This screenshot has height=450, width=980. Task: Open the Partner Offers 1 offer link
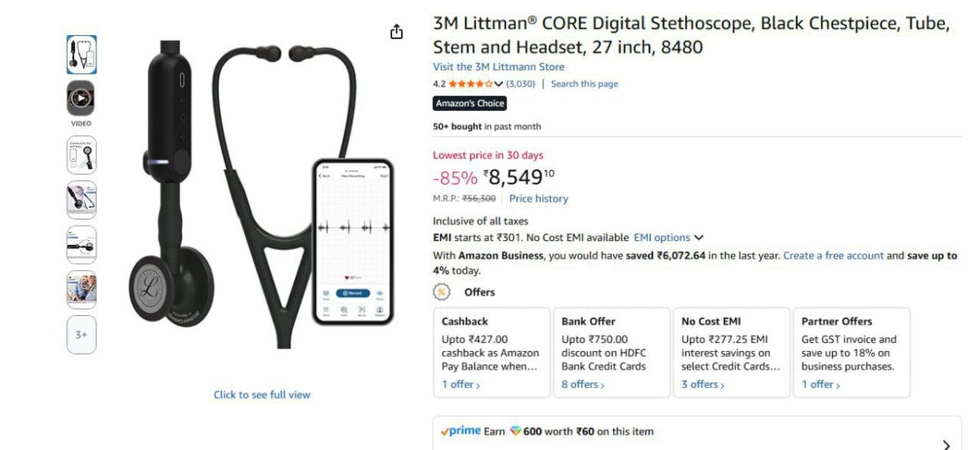click(820, 384)
